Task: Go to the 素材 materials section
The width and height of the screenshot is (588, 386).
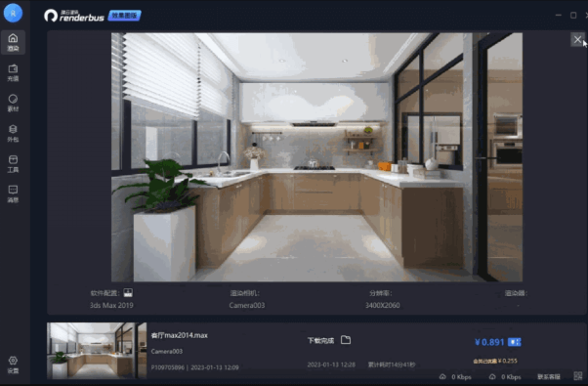Action: point(13,103)
